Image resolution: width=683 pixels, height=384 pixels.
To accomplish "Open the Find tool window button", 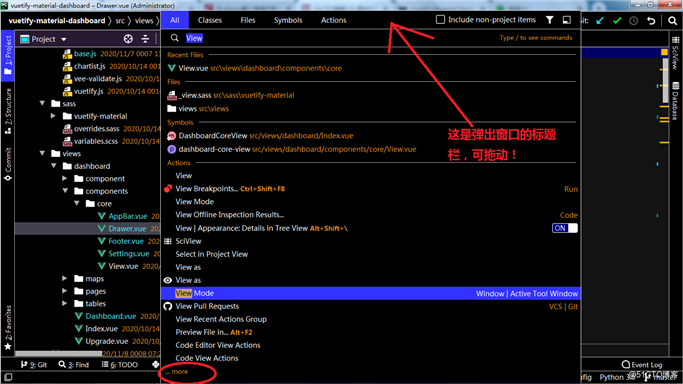I will pos(74,365).
